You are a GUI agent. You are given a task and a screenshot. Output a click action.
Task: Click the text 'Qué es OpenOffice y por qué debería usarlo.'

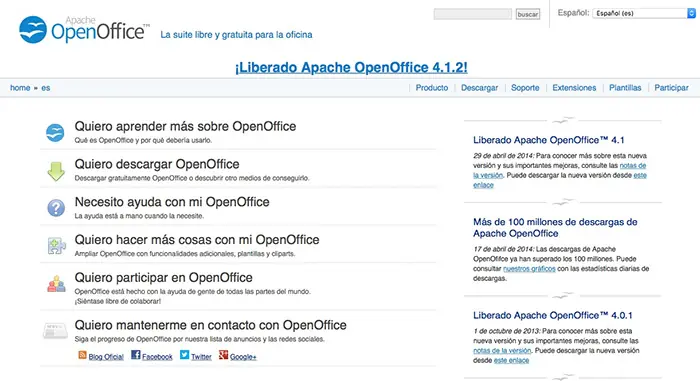tap(143, 140)
